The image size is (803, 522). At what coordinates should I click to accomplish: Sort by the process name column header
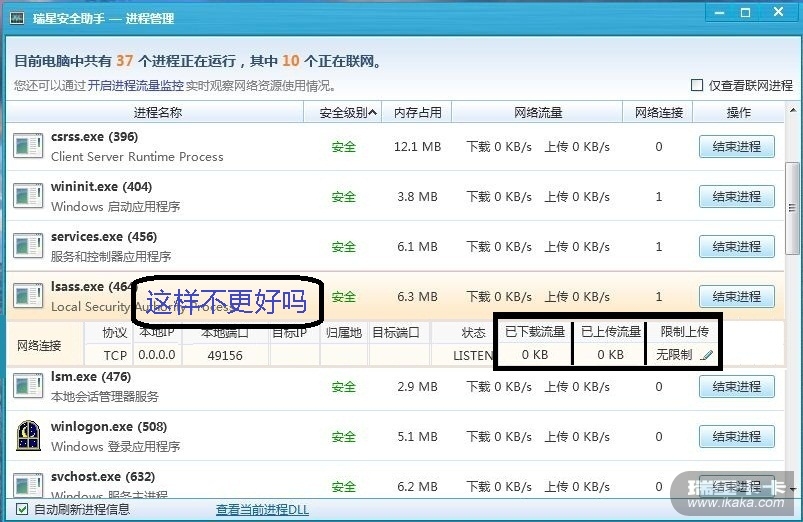[x=156, y=112]
